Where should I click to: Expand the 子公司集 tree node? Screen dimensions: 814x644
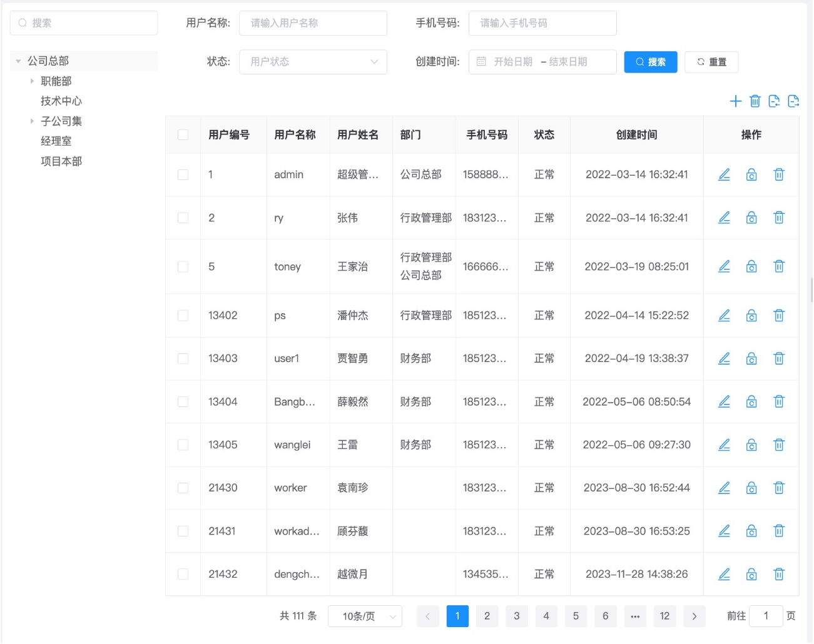coord(32,121)
